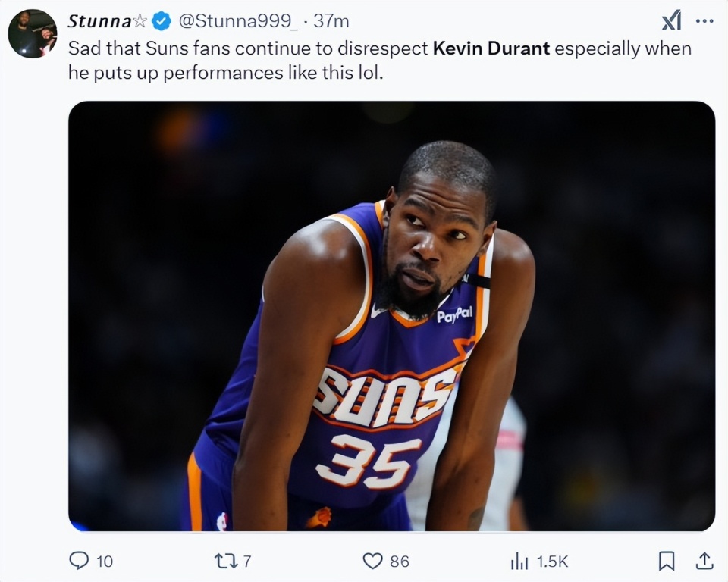Toggle repost on this tweet
Screen dimensions: 728x582
224,560
